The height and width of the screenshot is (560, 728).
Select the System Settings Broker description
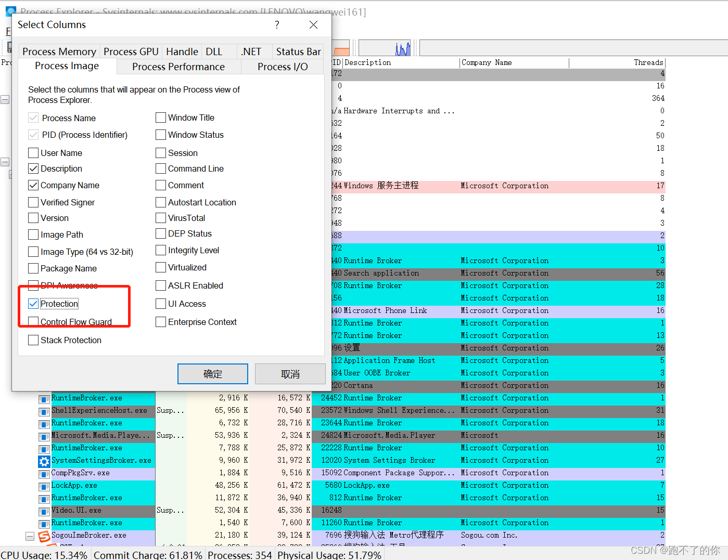[x=389, y=460]
